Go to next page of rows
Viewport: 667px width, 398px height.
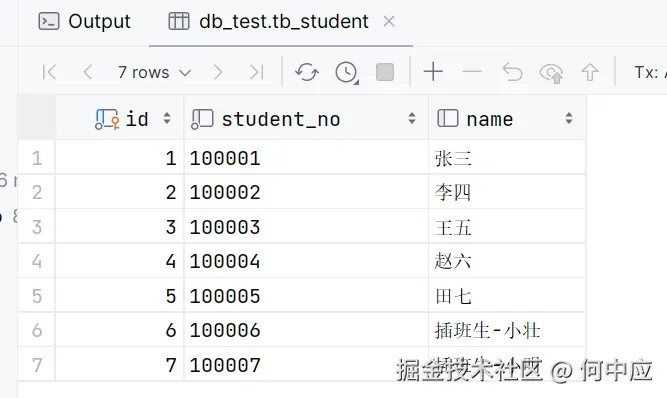pyautogui.click(x=218, y=72)
